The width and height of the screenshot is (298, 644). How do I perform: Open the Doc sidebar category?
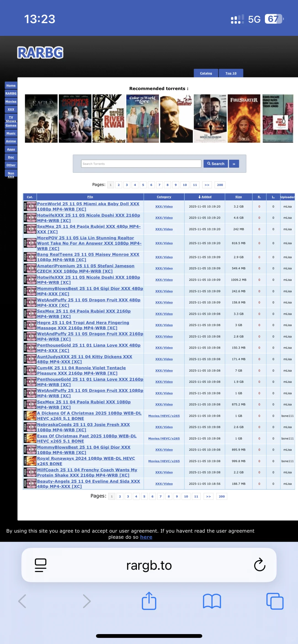click(11, 157)
